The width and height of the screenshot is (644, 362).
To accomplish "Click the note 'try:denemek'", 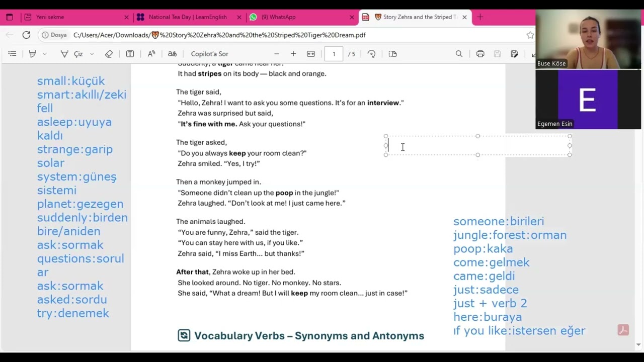I will click(73, 313).
